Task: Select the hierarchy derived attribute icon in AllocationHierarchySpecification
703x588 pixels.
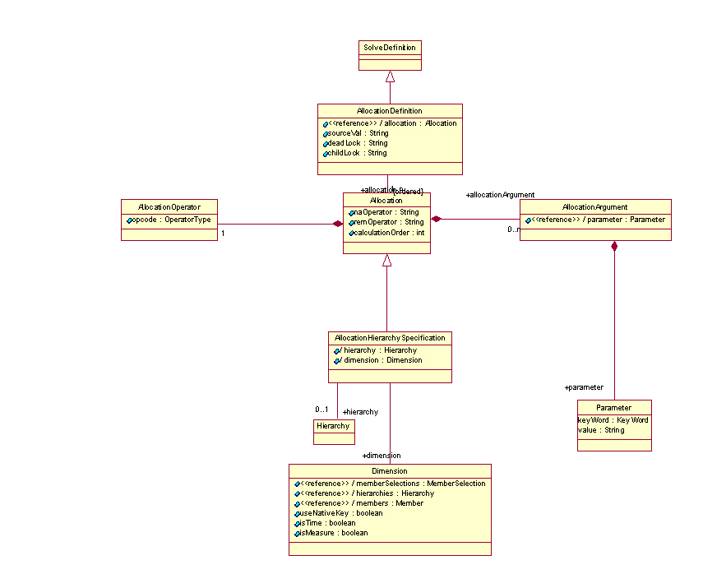Action: 336,350
